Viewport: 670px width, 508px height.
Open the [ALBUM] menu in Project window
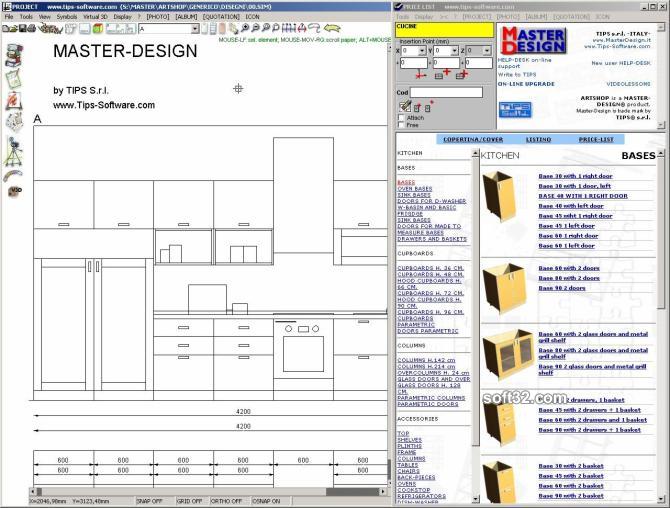(186, 17)
